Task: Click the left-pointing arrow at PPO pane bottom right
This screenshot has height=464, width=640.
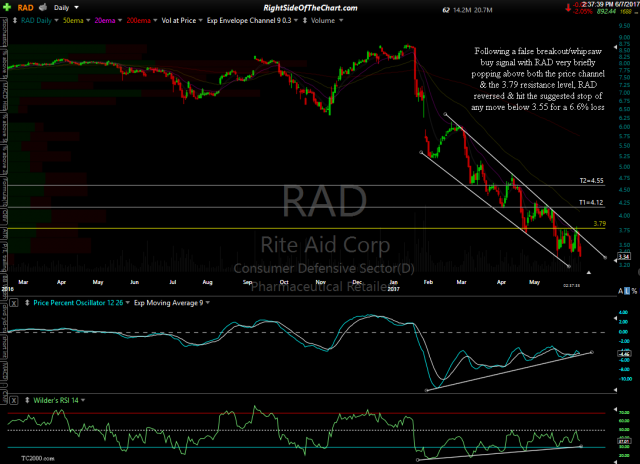Action: pos(616,390)
